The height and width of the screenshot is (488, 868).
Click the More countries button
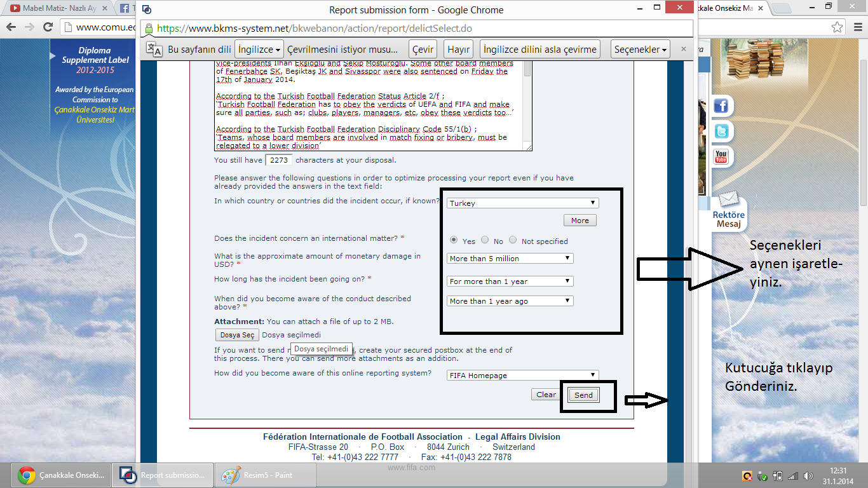(x=580, y=220)
